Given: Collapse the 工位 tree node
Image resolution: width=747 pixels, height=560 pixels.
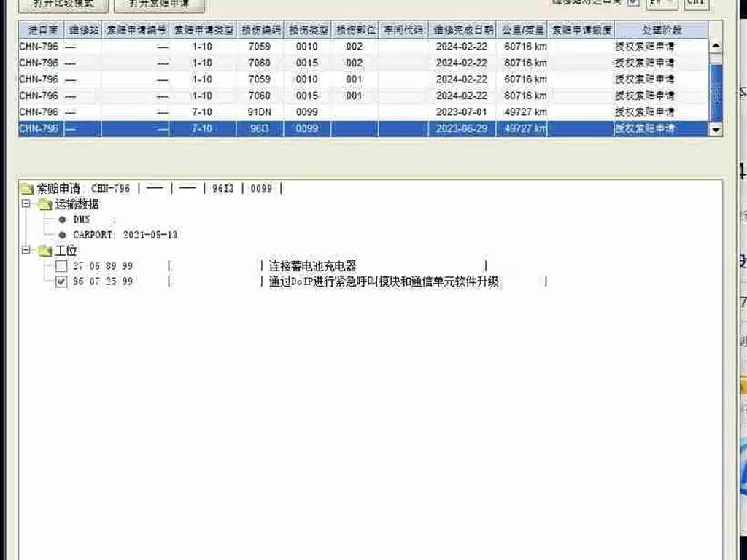Looking at the screenshot, I should click(26, 249).
